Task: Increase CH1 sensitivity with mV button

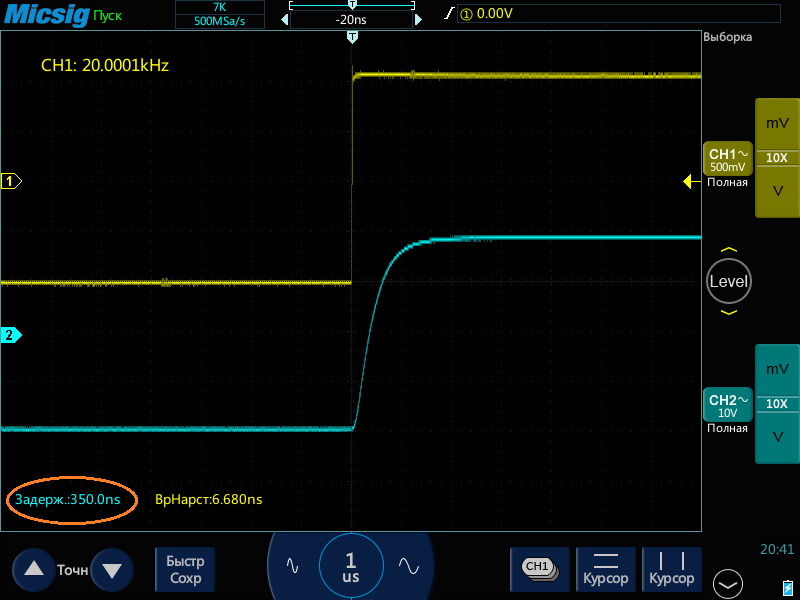Action: click(x=777, y=123)
